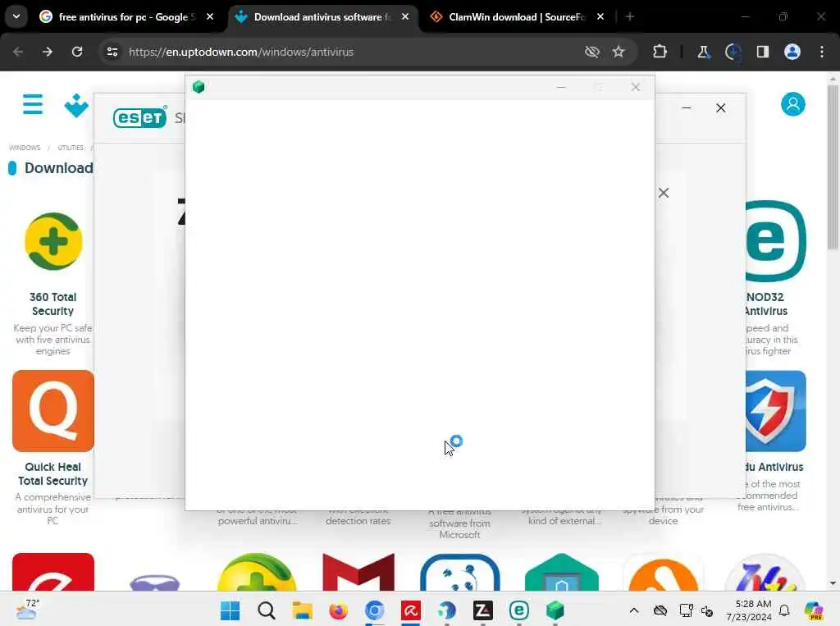
Task: Close the ClamWin SourceForge tab
Action: click(x=600, y=16)
